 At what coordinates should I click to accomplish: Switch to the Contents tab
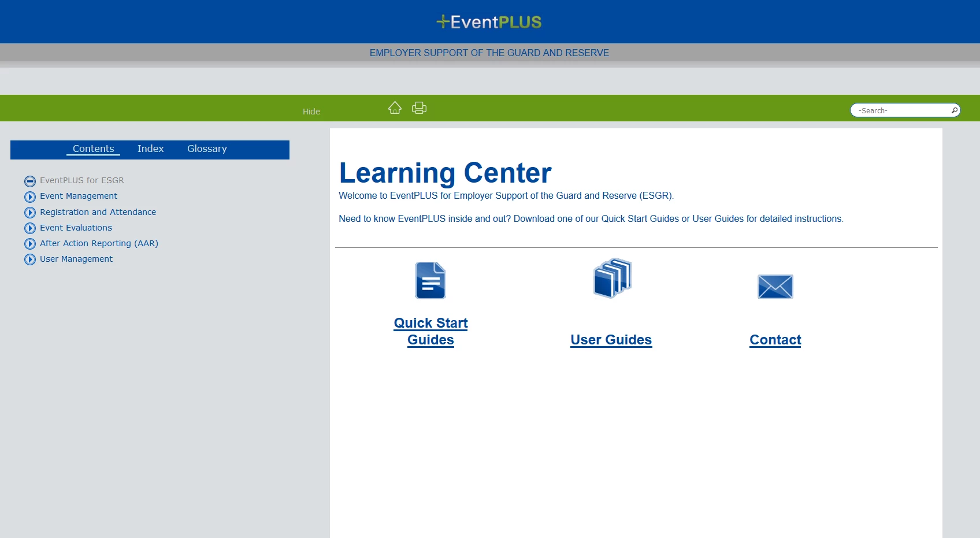pyautogui.click(x=93, y=149)
